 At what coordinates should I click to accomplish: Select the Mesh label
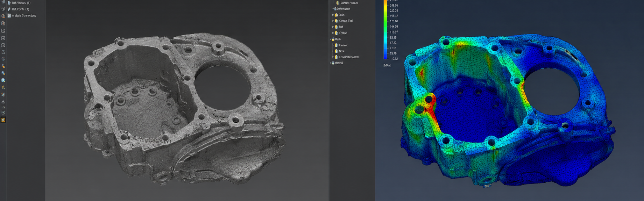click(338, 39)
